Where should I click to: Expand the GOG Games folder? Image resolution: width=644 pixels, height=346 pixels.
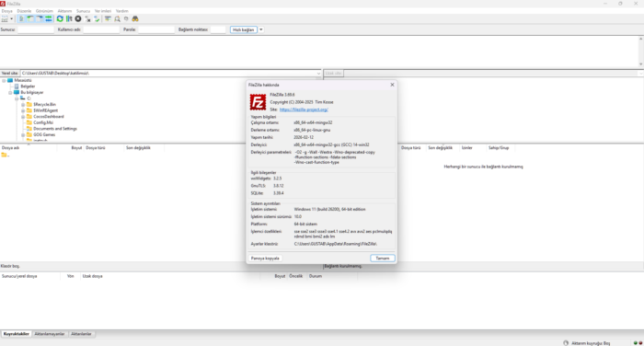23,134
